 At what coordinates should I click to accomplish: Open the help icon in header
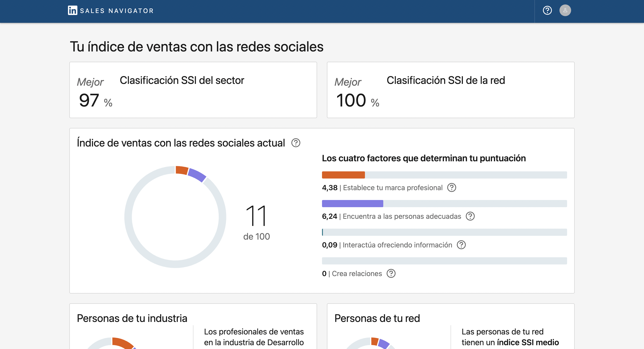pos(547,11)
